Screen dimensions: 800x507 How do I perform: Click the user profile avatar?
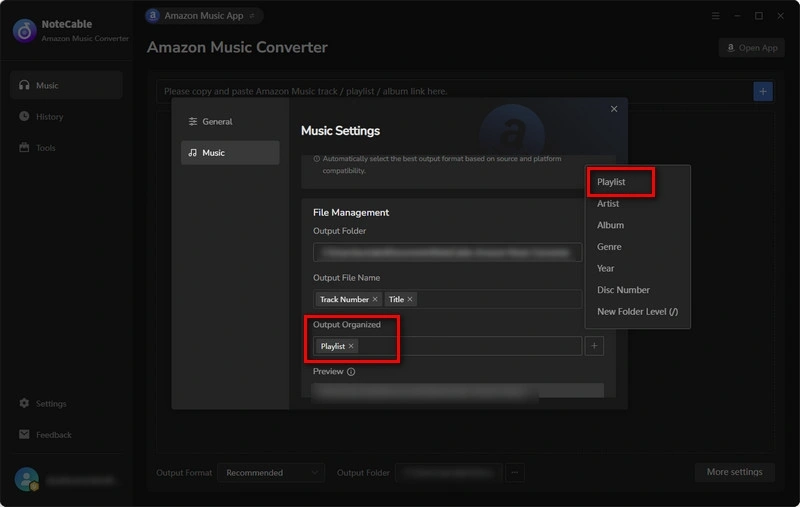click(x=26, y=479)
